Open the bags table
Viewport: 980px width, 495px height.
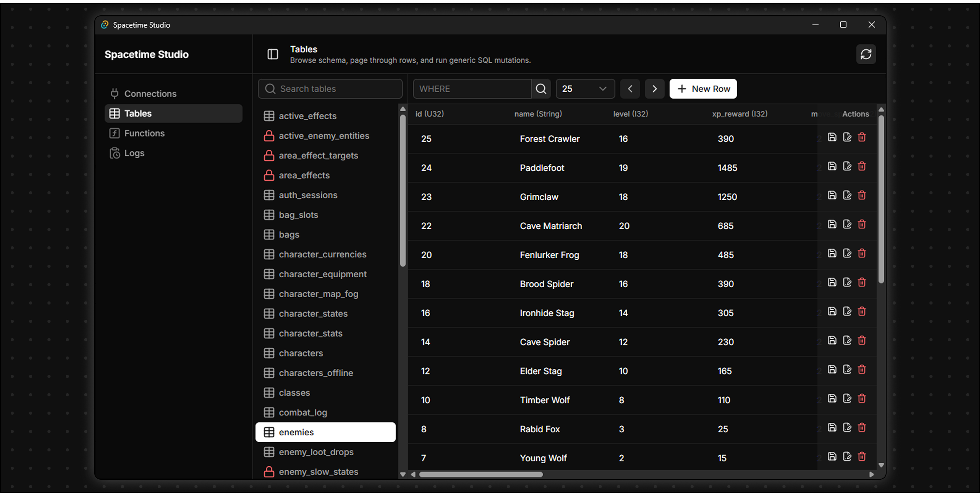click(x=325, y=234)
